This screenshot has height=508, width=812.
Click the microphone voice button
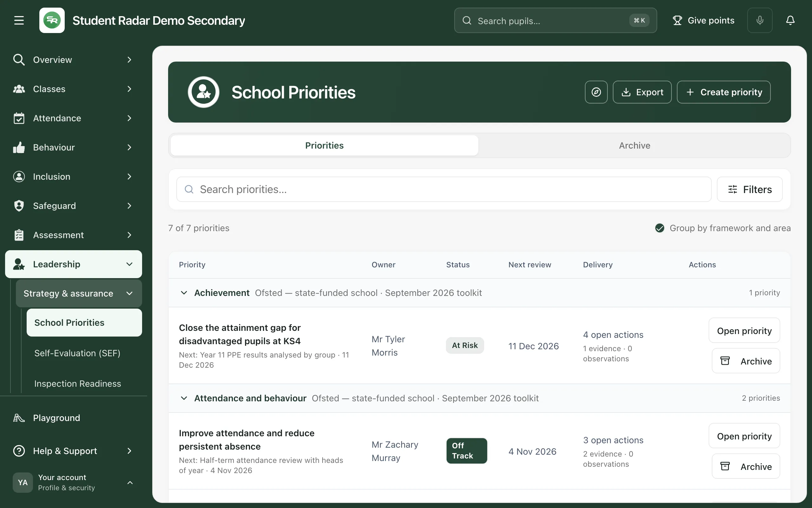(x=760, y=21)
